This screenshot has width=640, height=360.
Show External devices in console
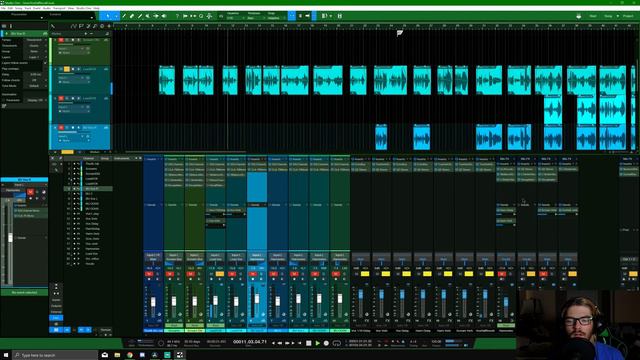(x=56, y=311)
